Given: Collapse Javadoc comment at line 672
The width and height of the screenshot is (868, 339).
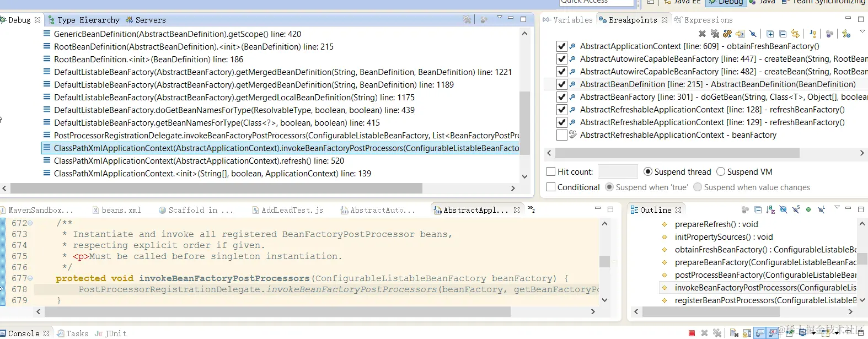Looking at the screenshot, I should coord(30,223).
